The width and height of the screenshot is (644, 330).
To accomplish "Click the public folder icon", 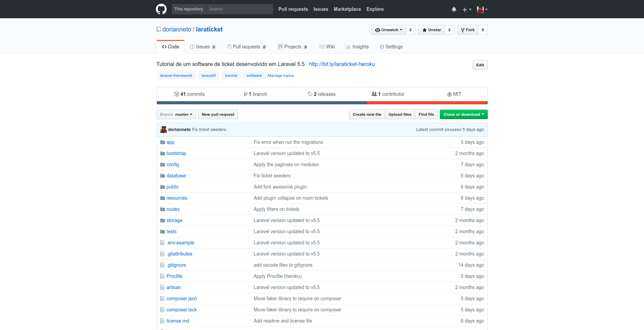I will pyautogui.click(x=163, y=187).
